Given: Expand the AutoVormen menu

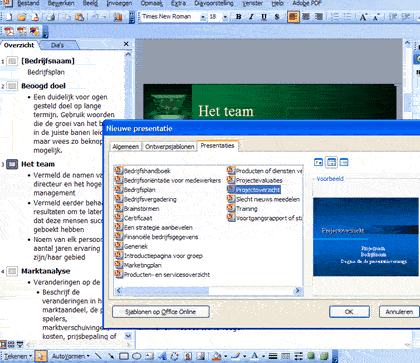Looking at the screenshot, I should click(x=71, y=356).
